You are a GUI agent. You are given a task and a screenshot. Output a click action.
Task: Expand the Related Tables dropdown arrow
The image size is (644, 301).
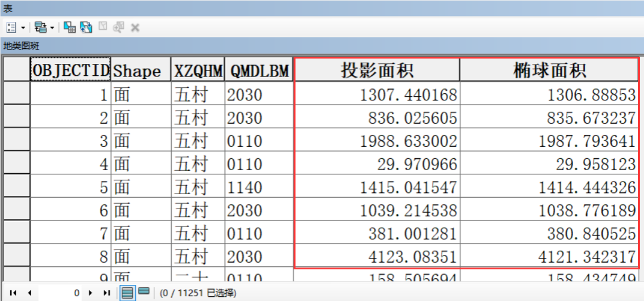(52, 27)
